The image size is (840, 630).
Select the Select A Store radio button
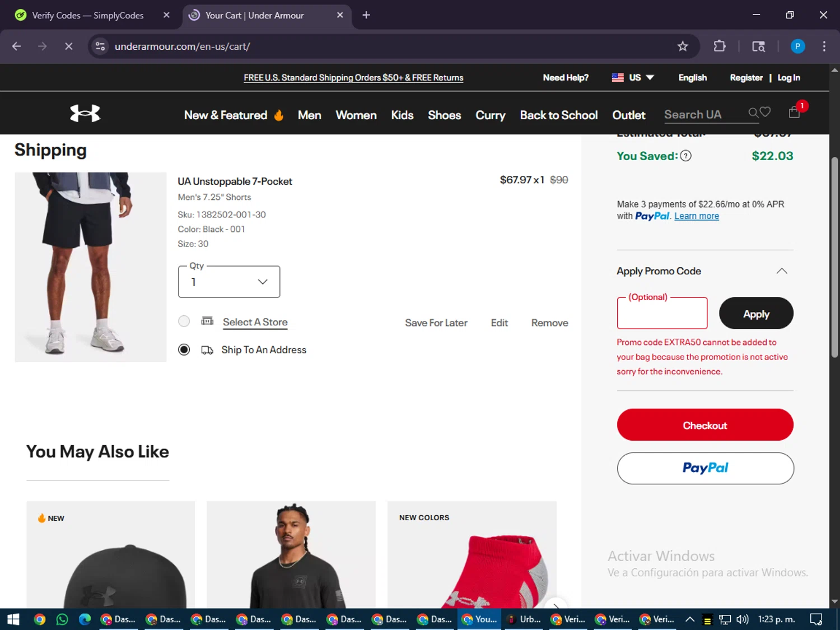pos(184,321)
